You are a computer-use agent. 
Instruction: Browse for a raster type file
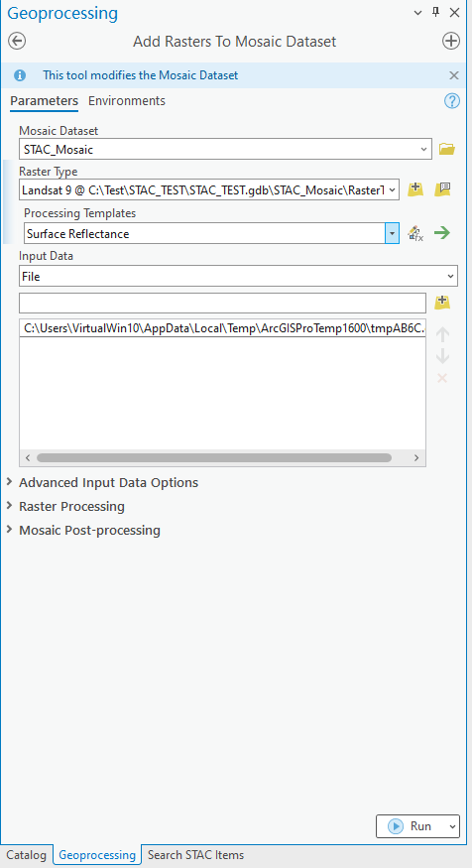click(x=415, y=189)
